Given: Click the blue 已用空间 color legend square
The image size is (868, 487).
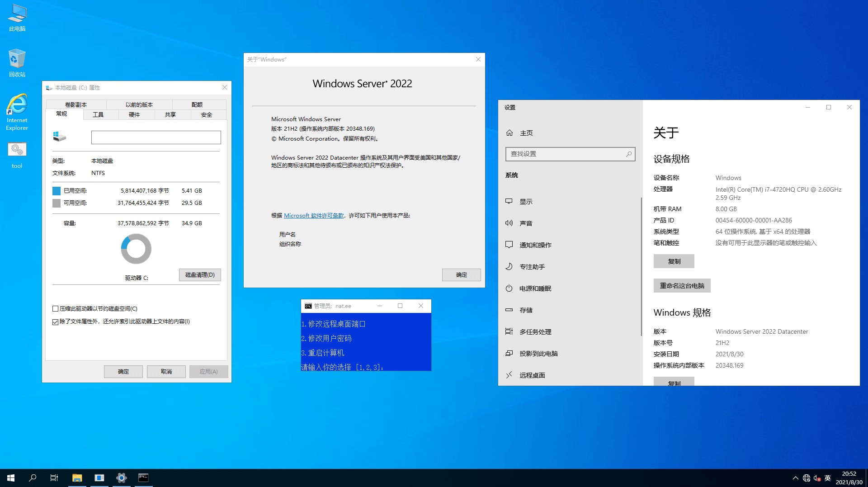Looking at the screenshot, I should (56, 190).
